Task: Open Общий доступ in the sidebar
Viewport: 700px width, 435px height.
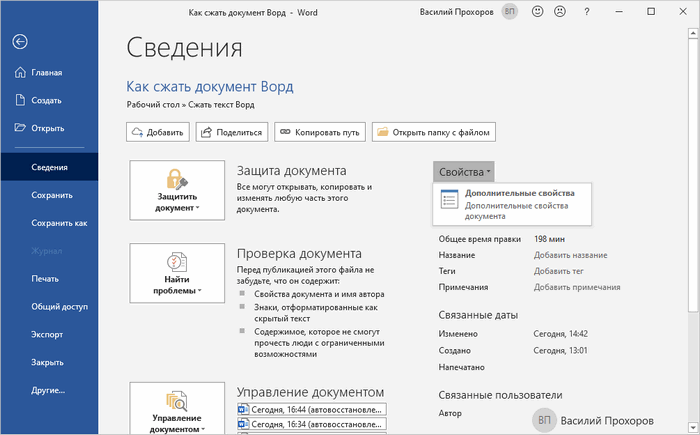Action: coord(49,306)
